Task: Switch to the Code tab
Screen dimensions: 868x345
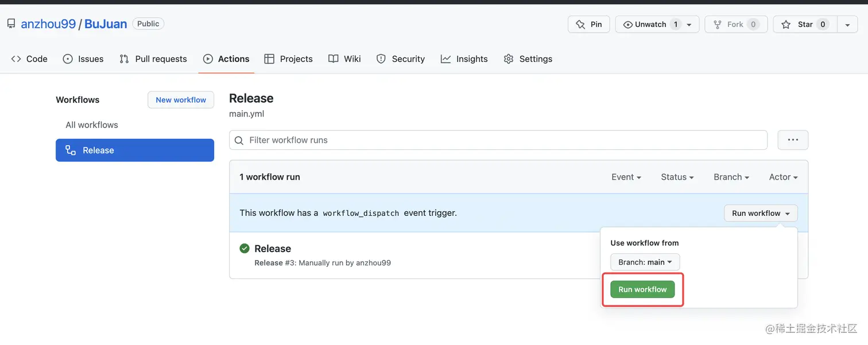Action: pyautogui.click(x=29, y=59)
